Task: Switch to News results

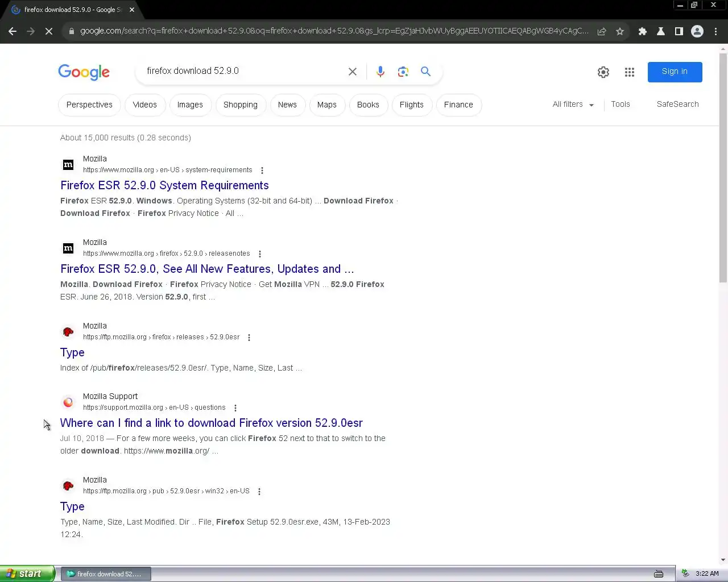Action: coord(287,105)
